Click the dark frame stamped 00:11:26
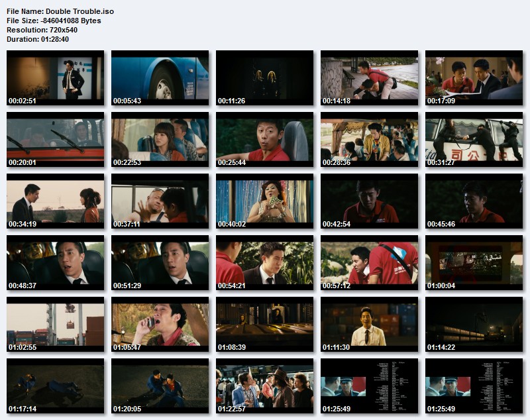The image size is (530, 420). 264,78
